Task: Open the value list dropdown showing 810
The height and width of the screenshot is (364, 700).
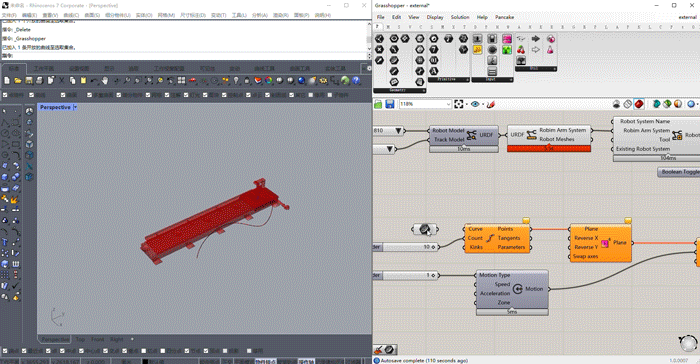Action: click(x=389, y=130)
